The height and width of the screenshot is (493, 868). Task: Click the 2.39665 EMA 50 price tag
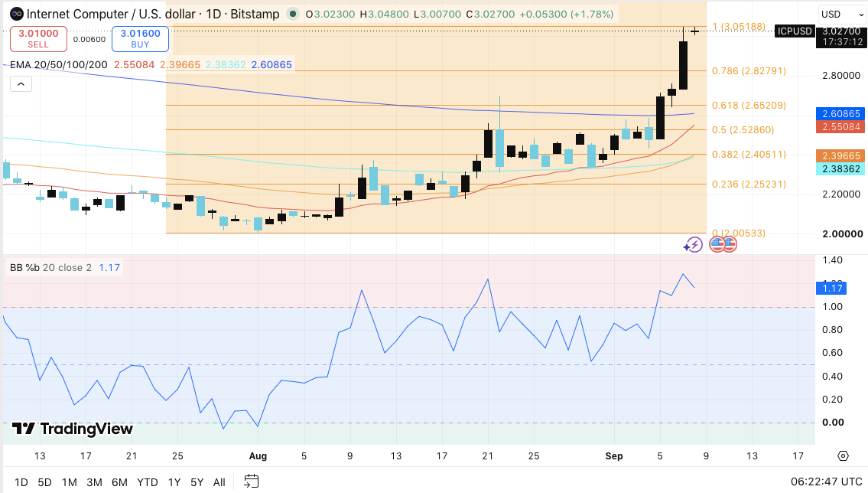(x=840, y=155)
